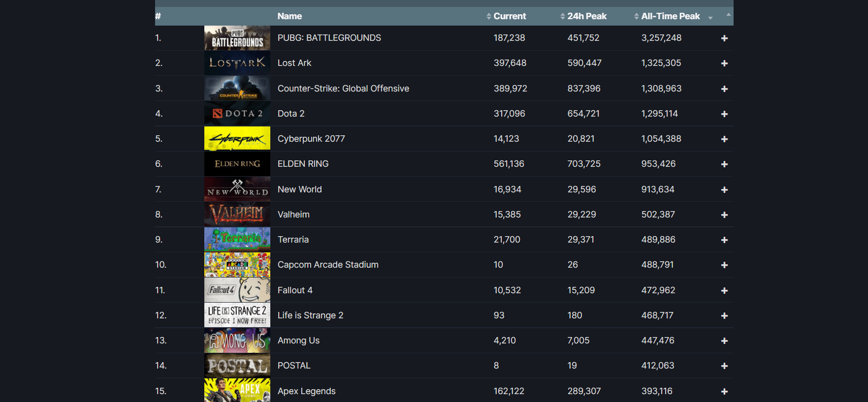868x402 pixels.
Task: Expand Among Us row with plus icon
Action: tap(724, 341)
